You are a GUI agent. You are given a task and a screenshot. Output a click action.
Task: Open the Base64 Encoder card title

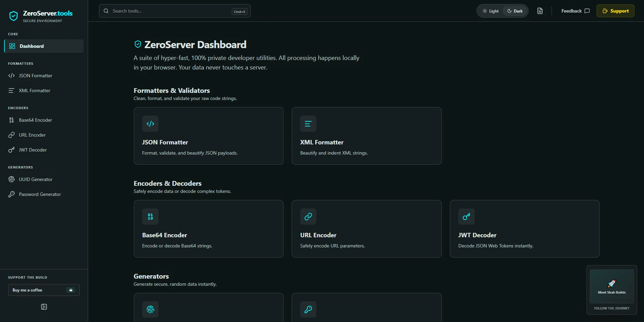point(165,235)
